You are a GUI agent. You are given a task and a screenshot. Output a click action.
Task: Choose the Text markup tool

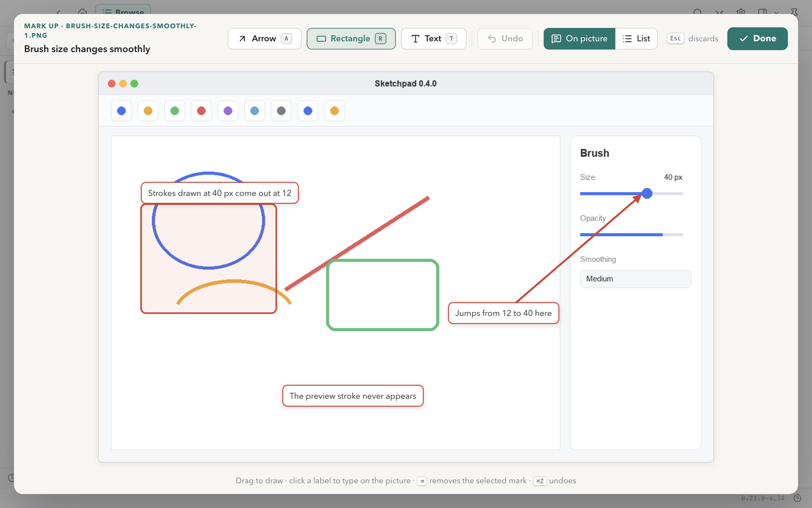tap(433, 39)
